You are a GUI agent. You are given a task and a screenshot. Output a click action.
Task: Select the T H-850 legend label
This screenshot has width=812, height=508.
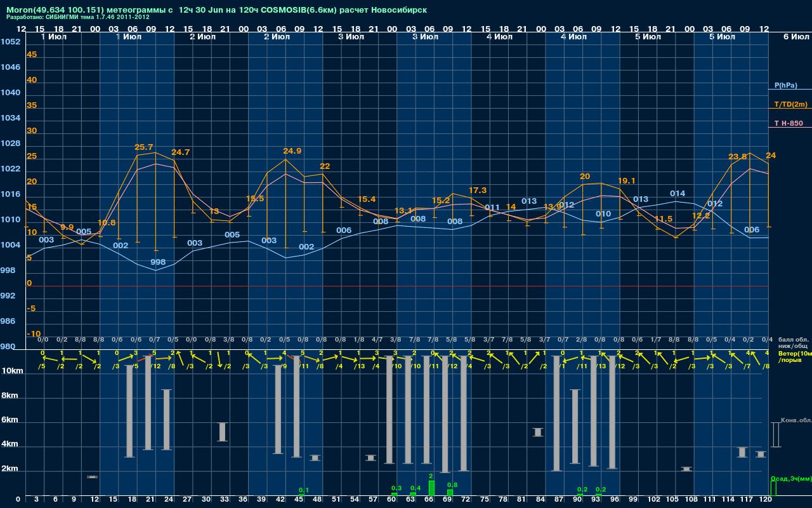(789, 123)
